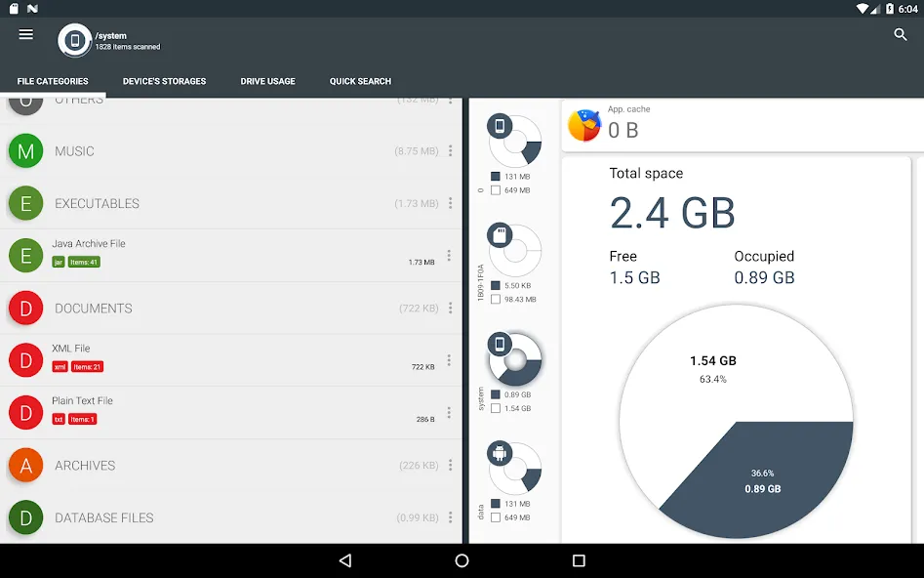Image resolution: width=924 pixels, height=578 pixels.
Task: Switch to the DEVICE'S STORAGES tab
Action: (165, 81)
